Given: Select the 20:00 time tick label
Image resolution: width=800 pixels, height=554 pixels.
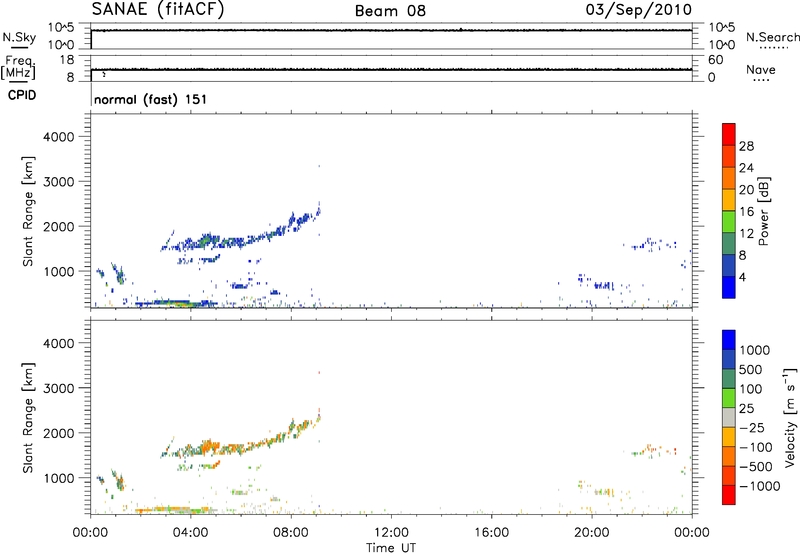Looking at the screenshot, I should click(592, 533).
